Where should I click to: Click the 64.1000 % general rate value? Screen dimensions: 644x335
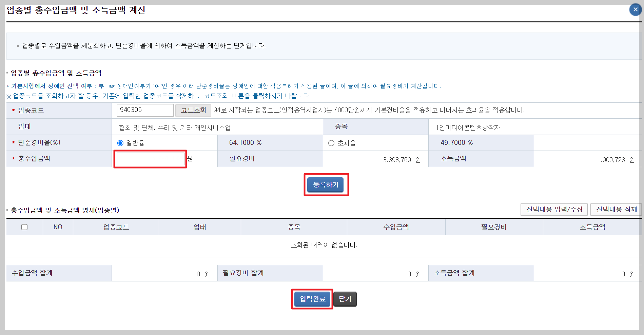(245, 143)
